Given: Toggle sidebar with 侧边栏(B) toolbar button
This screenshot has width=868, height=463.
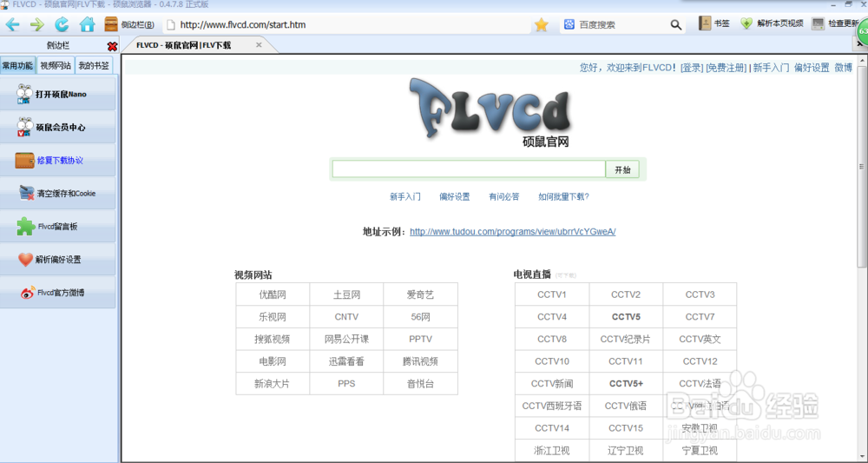Looking at the screenshot, I should pyautogui.click(x=129, y=24).
